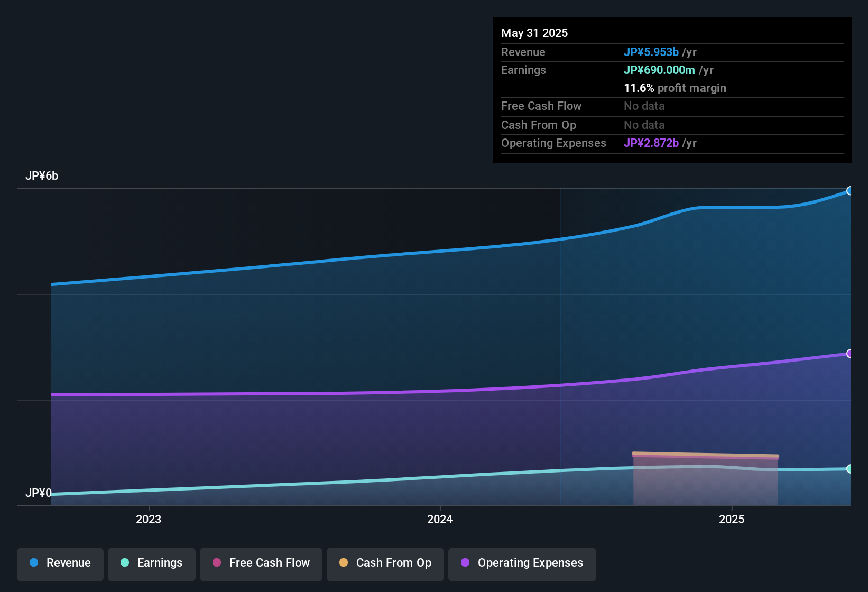Click the May 31 2025 tooltip date
The height and width of the screenshot is (592, 868).
(534, 33)
